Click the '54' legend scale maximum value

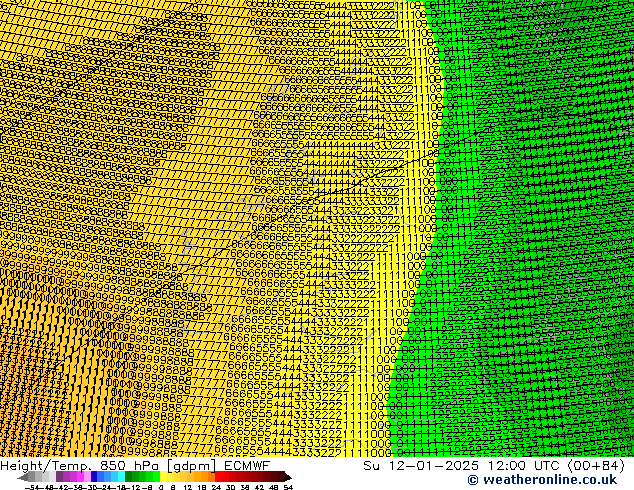(x=288, y=488)
